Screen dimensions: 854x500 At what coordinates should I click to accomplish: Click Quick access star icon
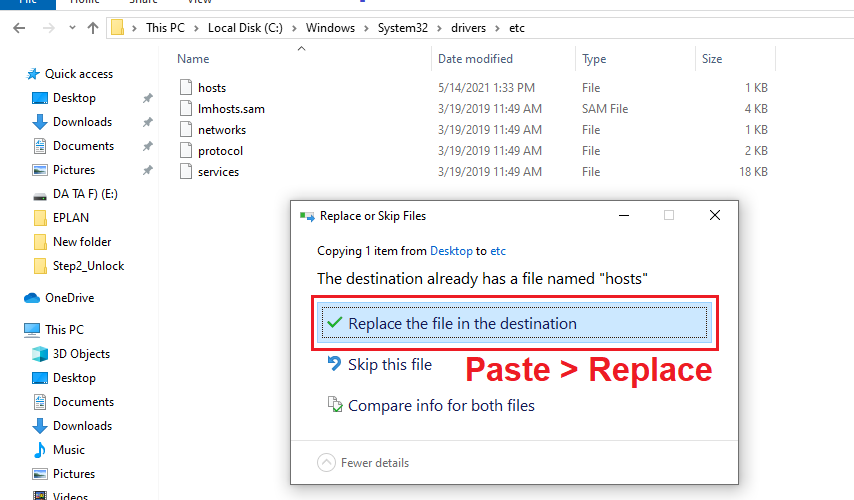[33, 74]
